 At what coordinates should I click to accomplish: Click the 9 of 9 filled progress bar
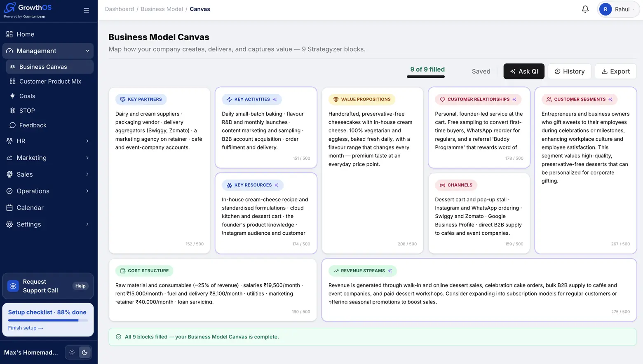point(426,77)
